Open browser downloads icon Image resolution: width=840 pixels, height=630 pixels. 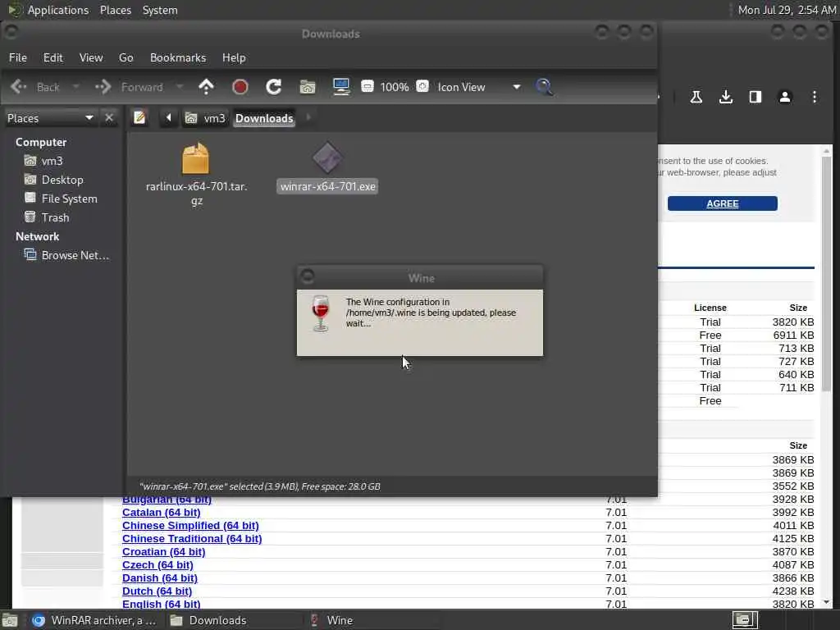[x=726, y=97]
